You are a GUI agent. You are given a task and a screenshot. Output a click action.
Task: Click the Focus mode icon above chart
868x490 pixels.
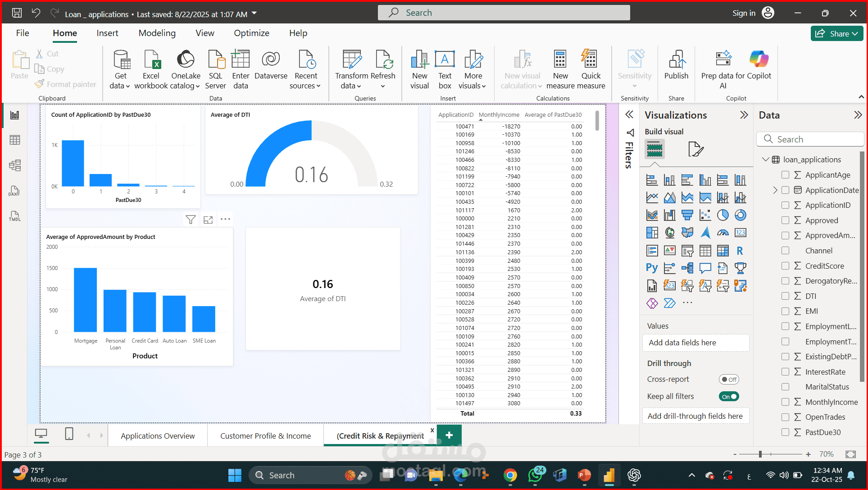[x=208, y=220]
